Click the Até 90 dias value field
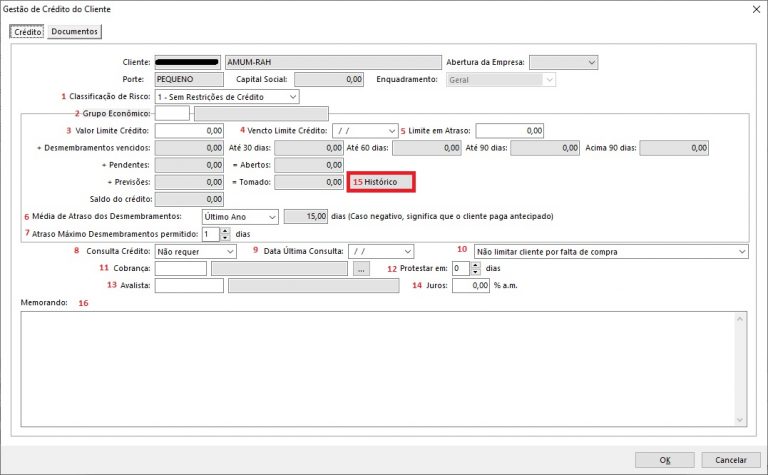The width and height of the screenshot is (768, 475). (545, 148)
